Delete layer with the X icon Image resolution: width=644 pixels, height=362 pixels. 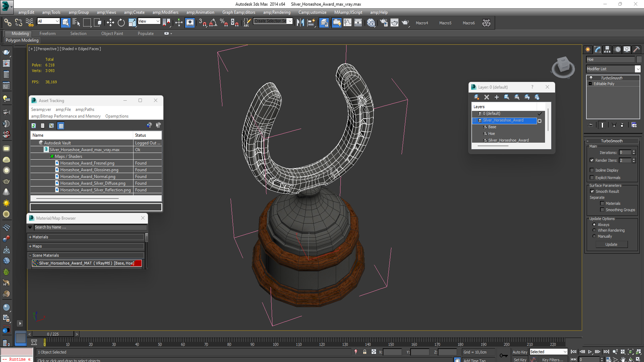click(486, 97)
